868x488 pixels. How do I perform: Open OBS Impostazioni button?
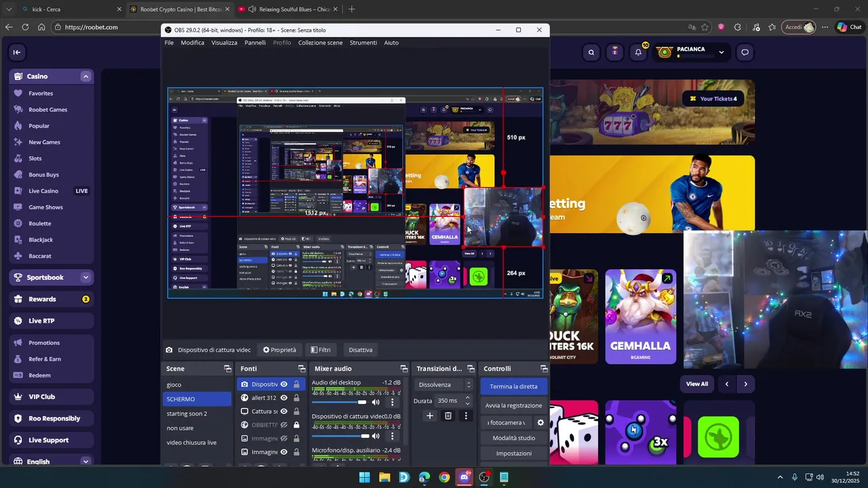[x=513, y=453]
